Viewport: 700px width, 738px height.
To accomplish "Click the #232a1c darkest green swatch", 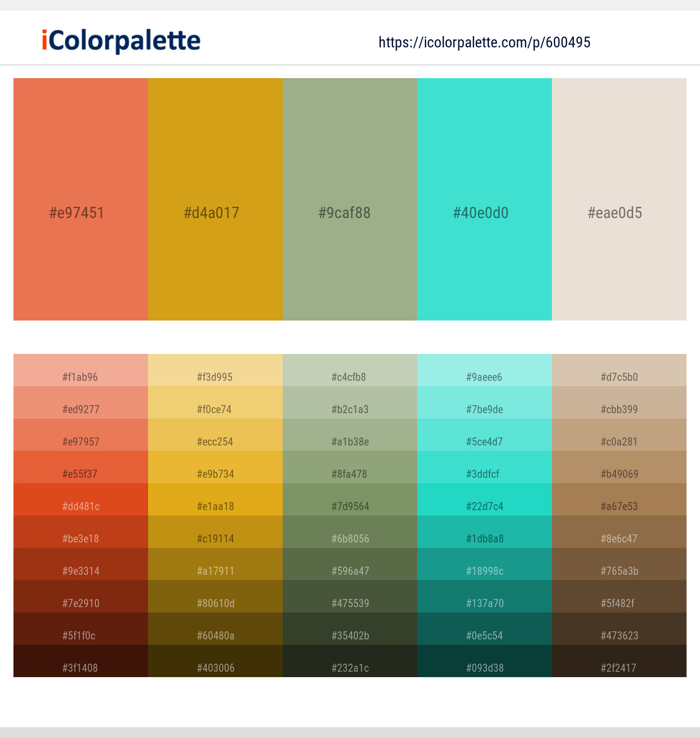I will click(350, 668).
